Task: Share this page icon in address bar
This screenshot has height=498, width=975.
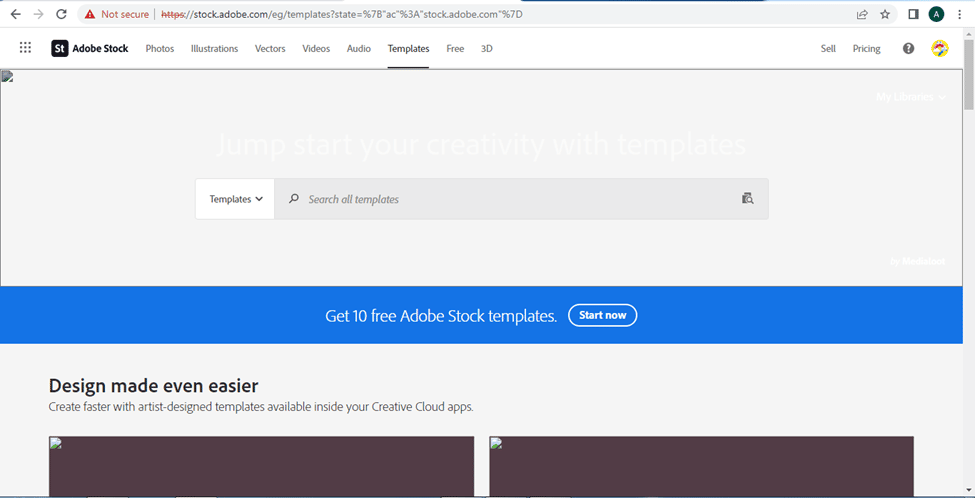Action: point(862,14)
